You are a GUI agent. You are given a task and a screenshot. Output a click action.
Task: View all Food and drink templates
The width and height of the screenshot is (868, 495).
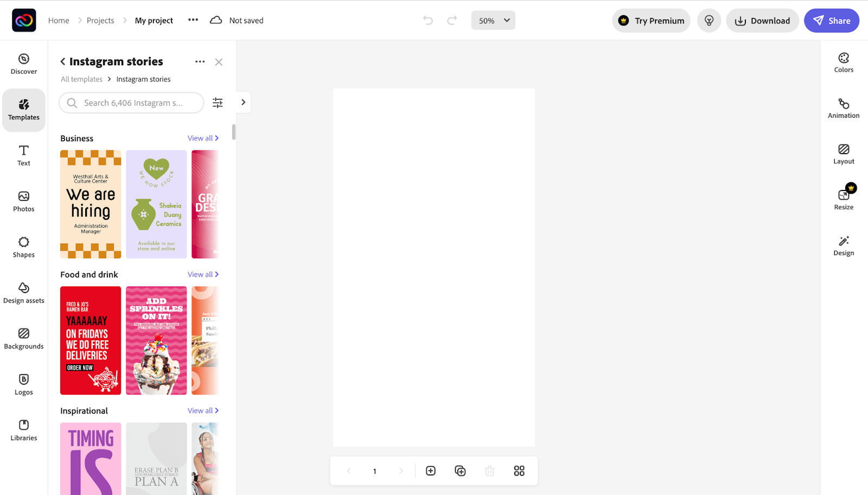(x=203, y=274)
